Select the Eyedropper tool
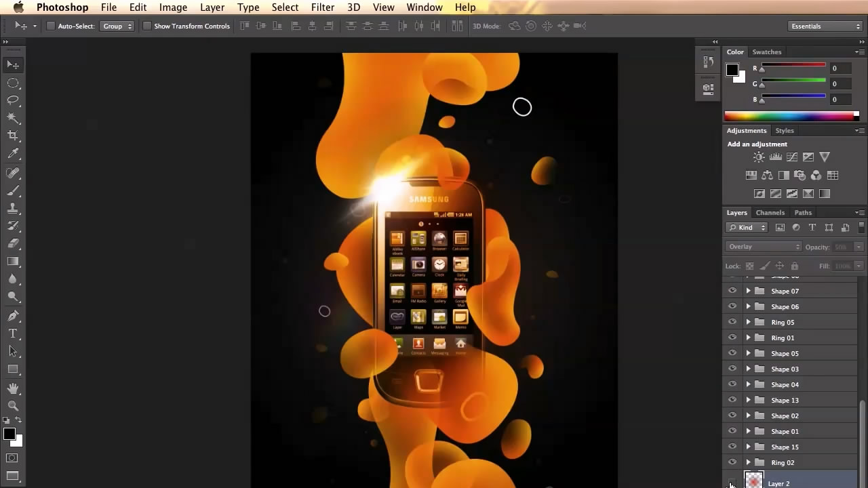868x488 pixels. click(x=13, y=155)
